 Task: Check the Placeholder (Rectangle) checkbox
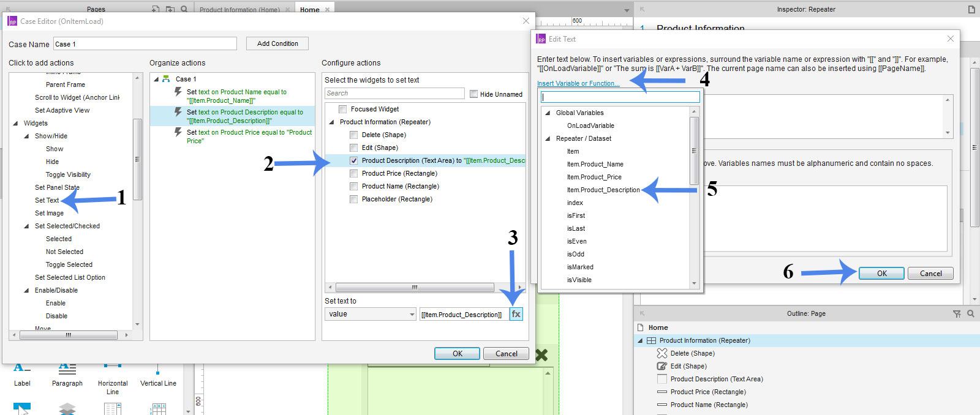coord(353,199)
